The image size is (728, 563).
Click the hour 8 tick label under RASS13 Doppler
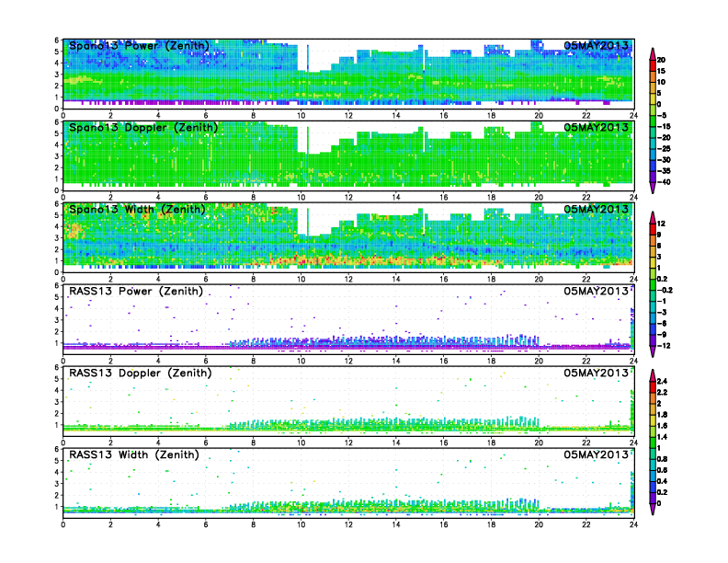(253, 442)
